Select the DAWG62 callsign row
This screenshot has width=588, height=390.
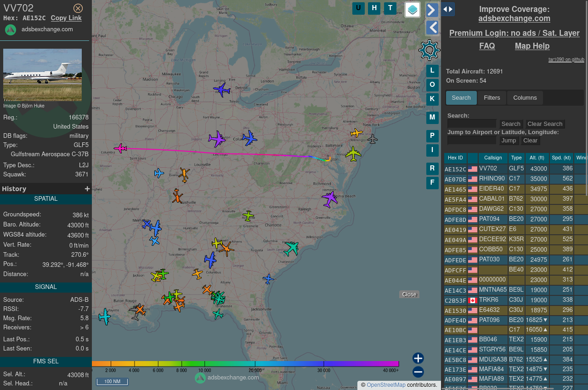pyautogui.click(x=516, y=209)
